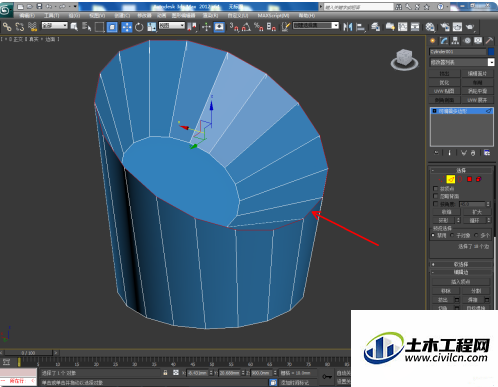Screen dimensions: 498x387
Task: Toggle the 3D Snaps button
Action: (x=234, y=27)
